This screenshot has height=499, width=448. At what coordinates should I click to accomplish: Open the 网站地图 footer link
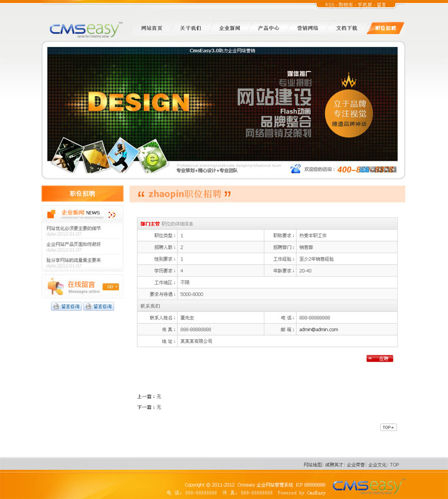click(312, 465)
